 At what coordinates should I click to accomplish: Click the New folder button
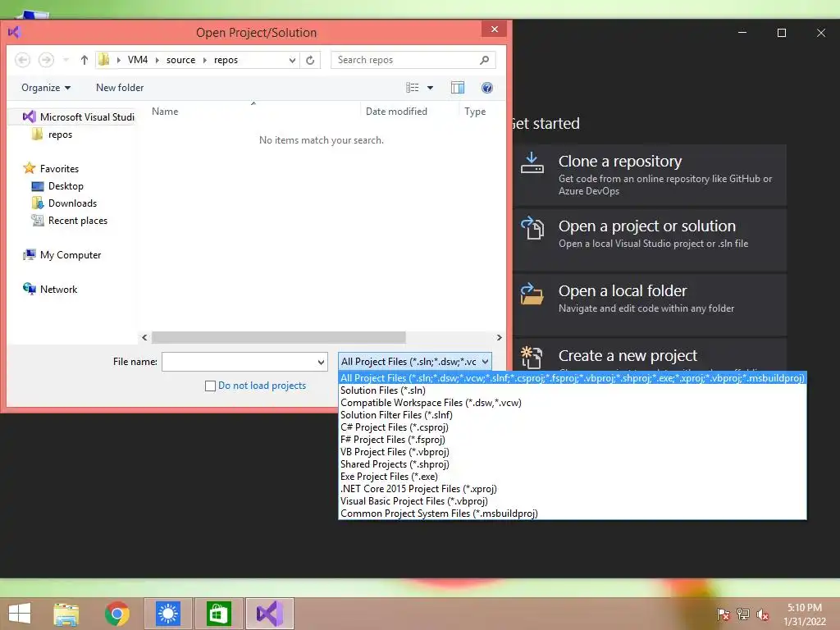(120, 87)
